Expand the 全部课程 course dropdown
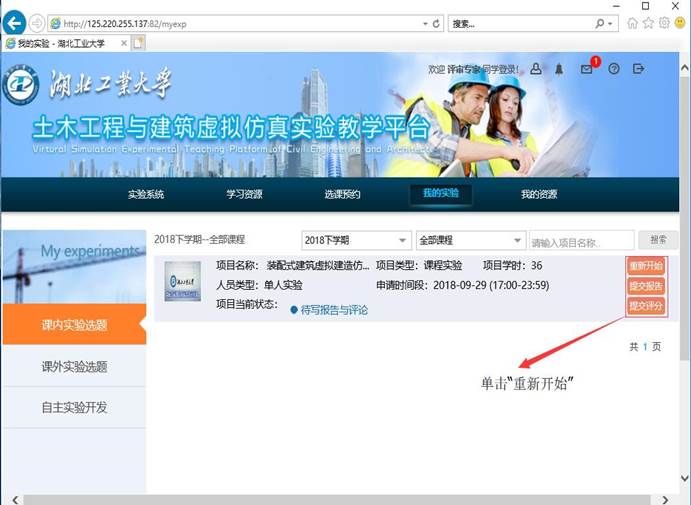This screenshot has height=505, width=691. pos(470,241)
